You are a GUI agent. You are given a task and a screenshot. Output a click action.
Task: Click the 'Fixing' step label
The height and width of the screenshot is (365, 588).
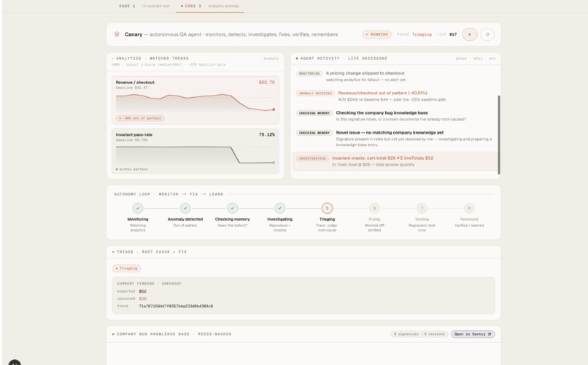(374, 219)
